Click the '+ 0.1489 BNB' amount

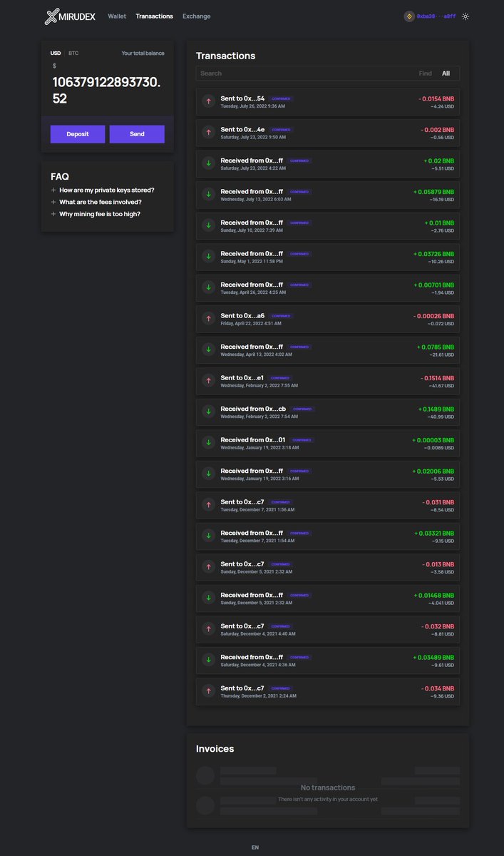pyautogui.click(x=436, y=409)
